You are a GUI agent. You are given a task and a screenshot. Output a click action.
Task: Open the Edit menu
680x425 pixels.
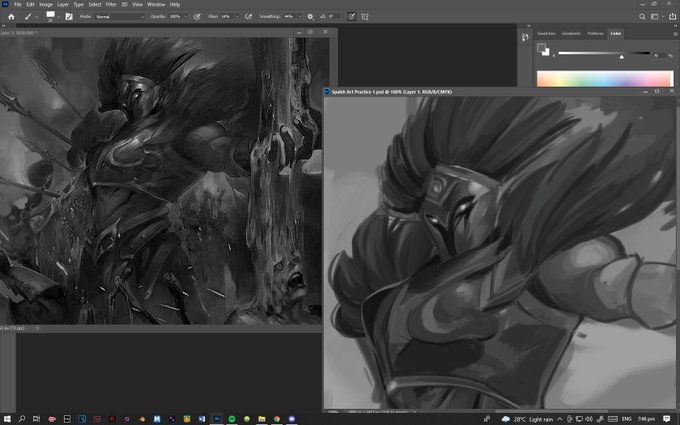point(30,4)
